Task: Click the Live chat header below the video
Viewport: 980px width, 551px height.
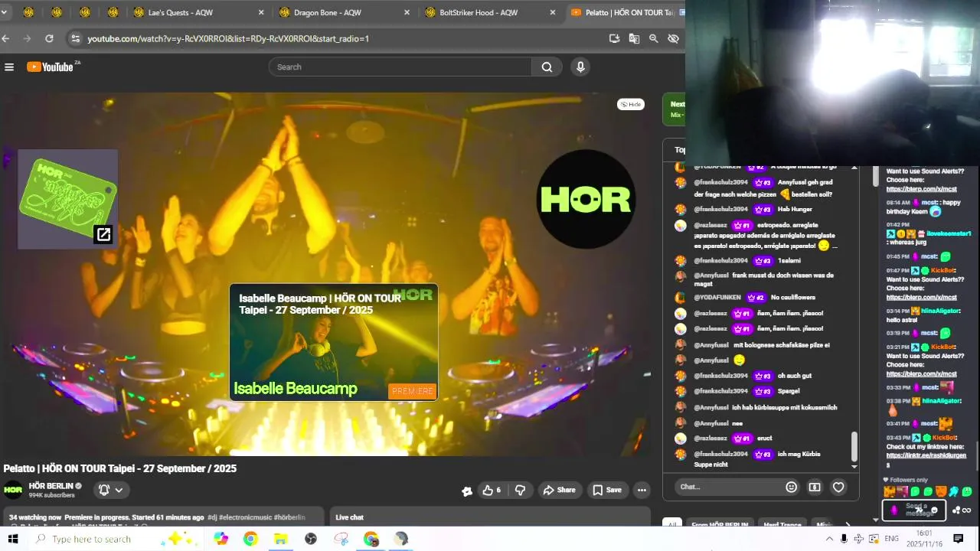Action: point(350,517)
